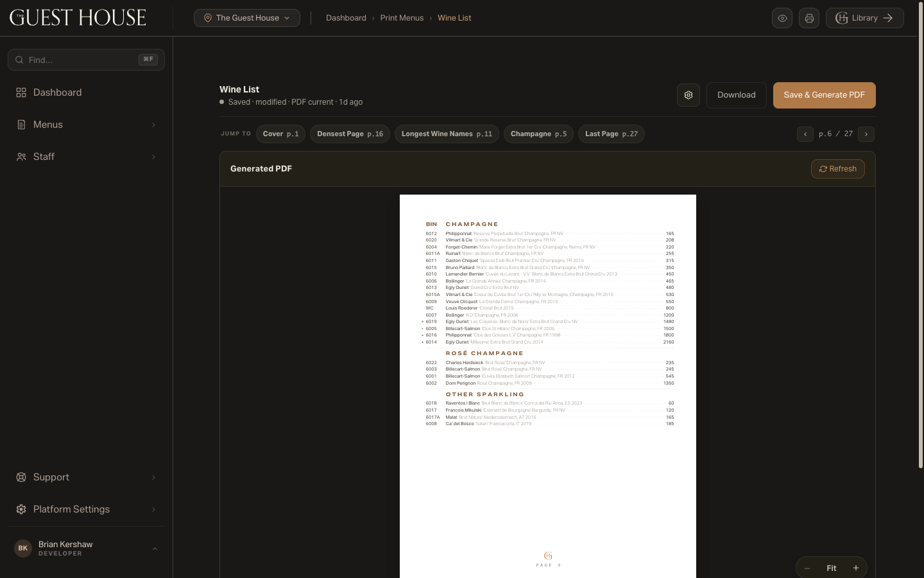This screenshot has height=578, width=924.
Task: Jump to Last Page p.27
Action: (612, 134)
